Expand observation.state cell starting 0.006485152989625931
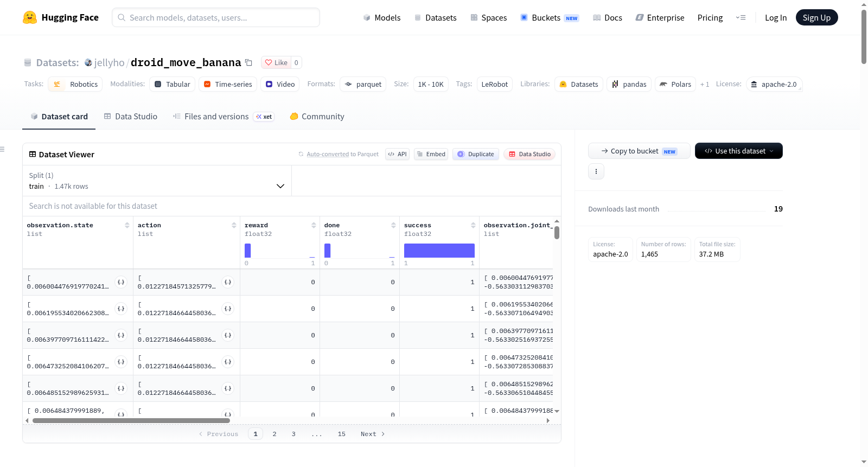The width and height of the screenshot is (868, 467). (x=121, y=388)
